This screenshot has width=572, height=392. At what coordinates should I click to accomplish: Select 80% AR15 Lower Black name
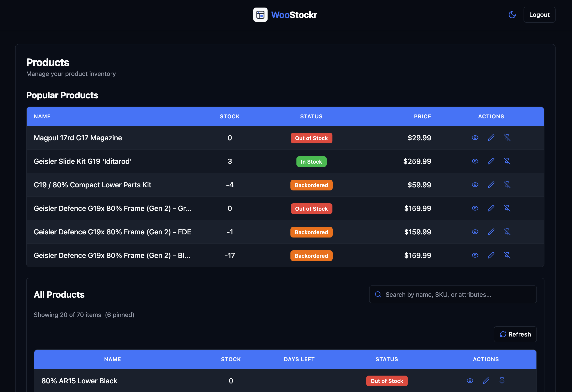79,381
